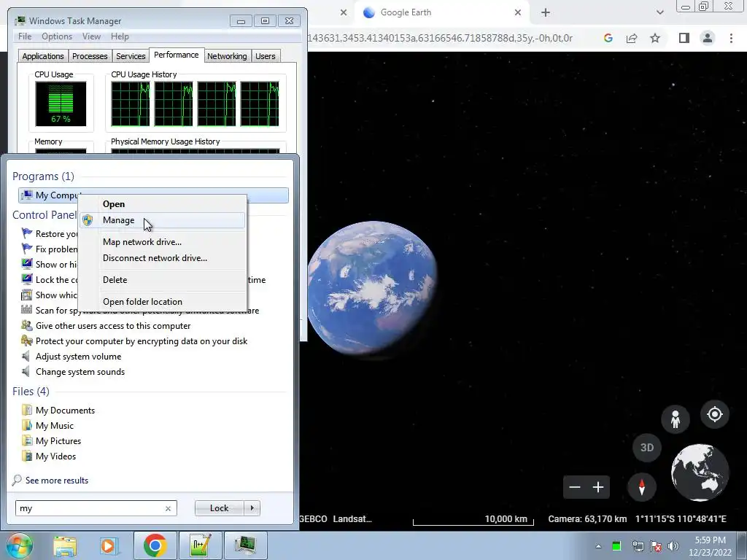
Task: Open My Documents file result
Action: tap(65, 411)
